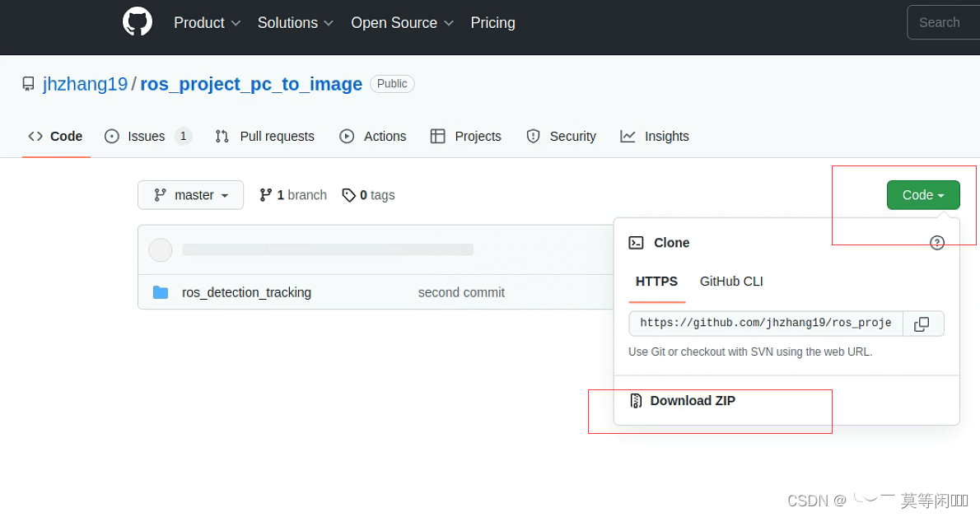Image resolution: width=980 pixels, height=517 pixels.
Task: View the 1 branch link
Action: [x=293, y=195]
